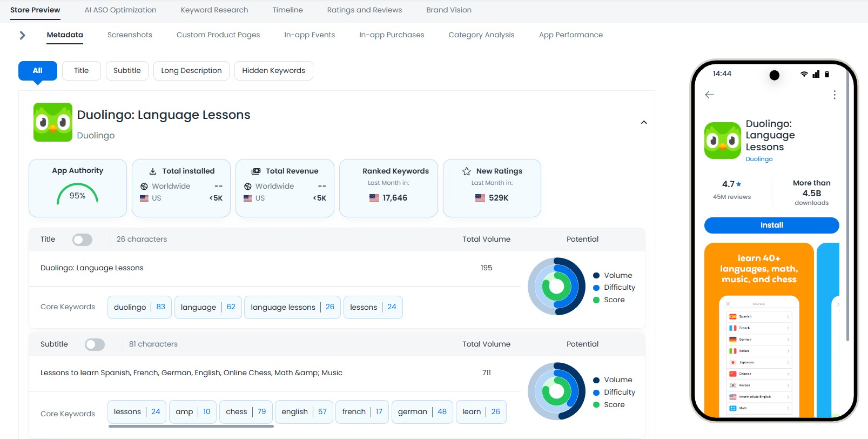Click the german 48 keyword chip
868x439 pixels.
422,412
